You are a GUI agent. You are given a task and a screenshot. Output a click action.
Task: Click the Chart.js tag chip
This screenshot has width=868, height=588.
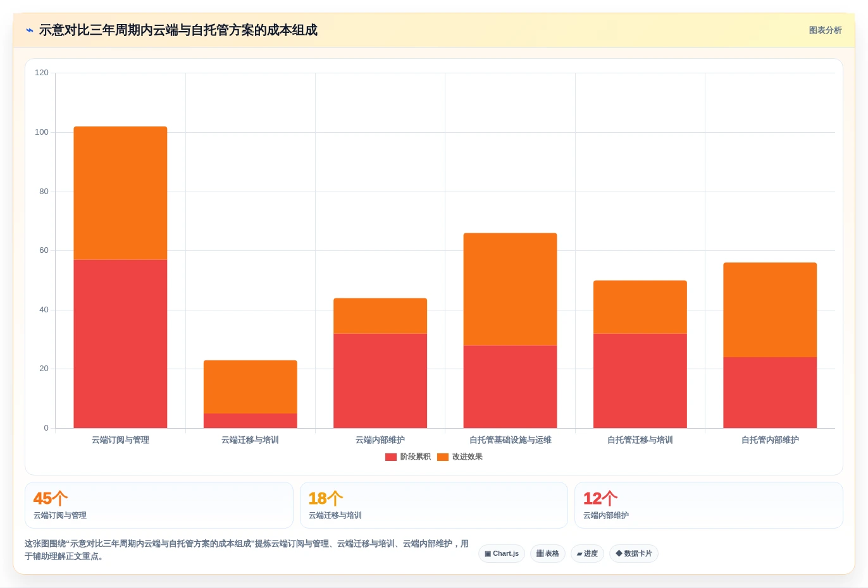click(502, 554)
